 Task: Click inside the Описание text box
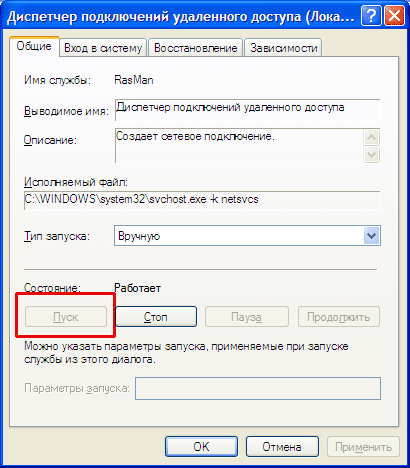tap(239, 146)
